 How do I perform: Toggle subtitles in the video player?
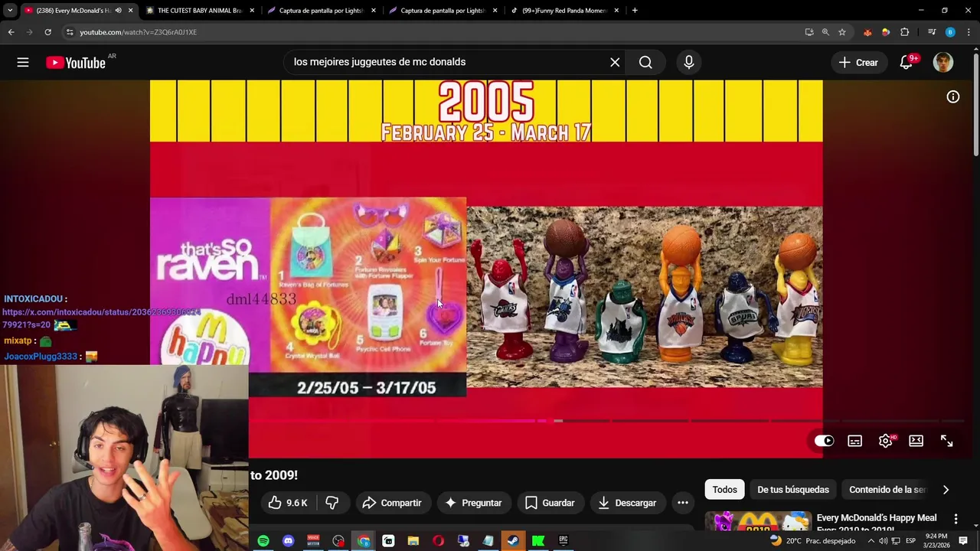(855, 441)
